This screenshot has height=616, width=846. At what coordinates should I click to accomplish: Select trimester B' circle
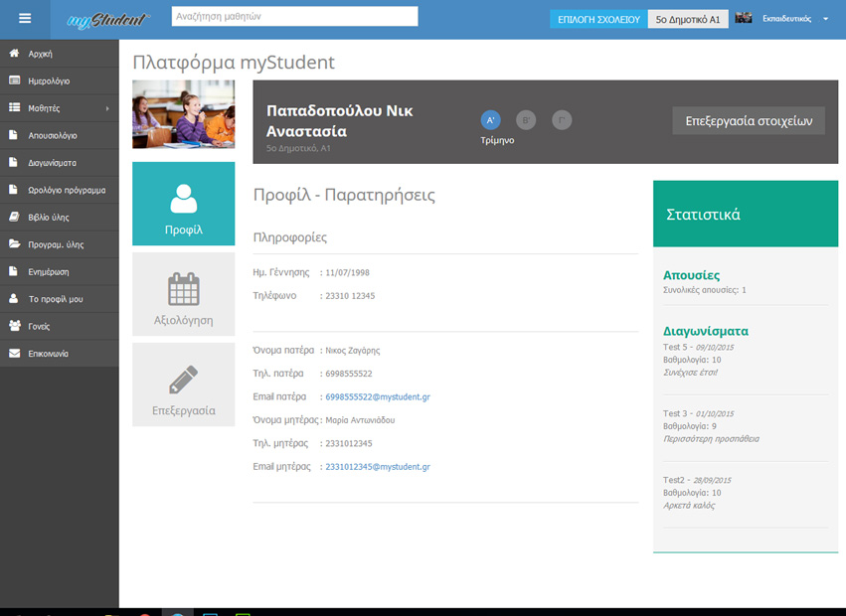[x=526, y=120]
